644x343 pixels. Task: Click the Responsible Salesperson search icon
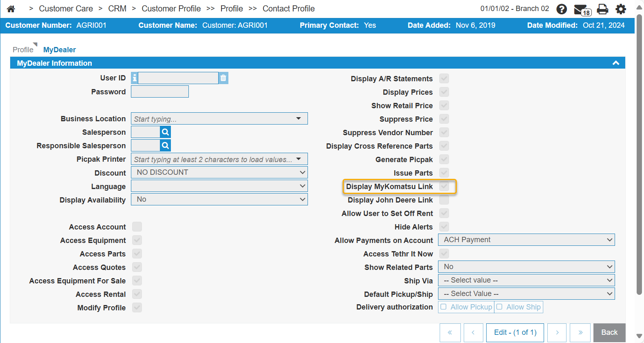click(x=165, y=145)
